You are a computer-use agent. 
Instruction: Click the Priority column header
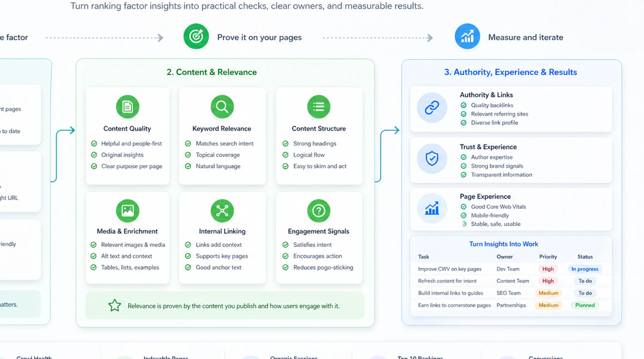click(548, 257)
